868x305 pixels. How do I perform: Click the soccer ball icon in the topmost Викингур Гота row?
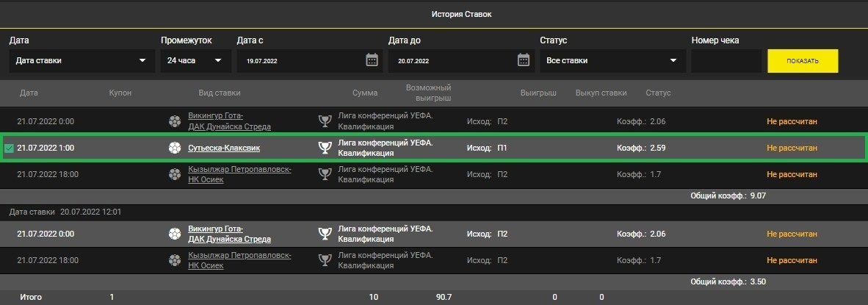click(x=174, y=121)
